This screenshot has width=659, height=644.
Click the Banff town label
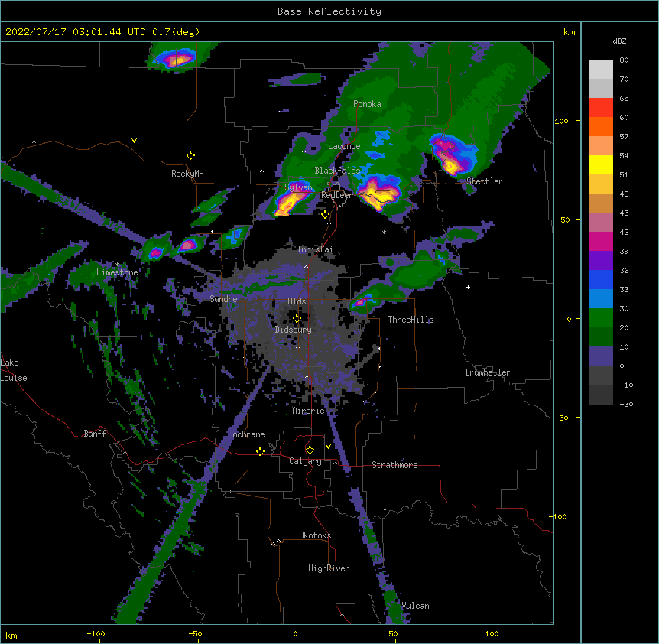pos(95,434)
